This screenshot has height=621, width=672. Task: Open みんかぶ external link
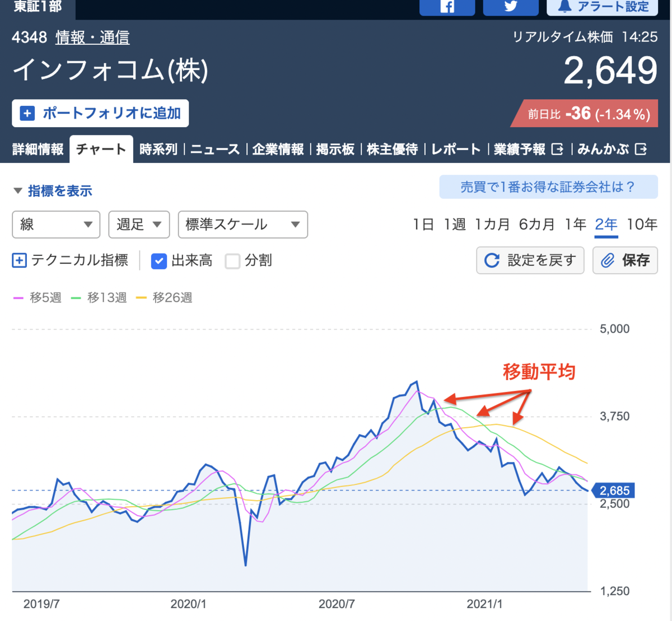tap(612, 149)
